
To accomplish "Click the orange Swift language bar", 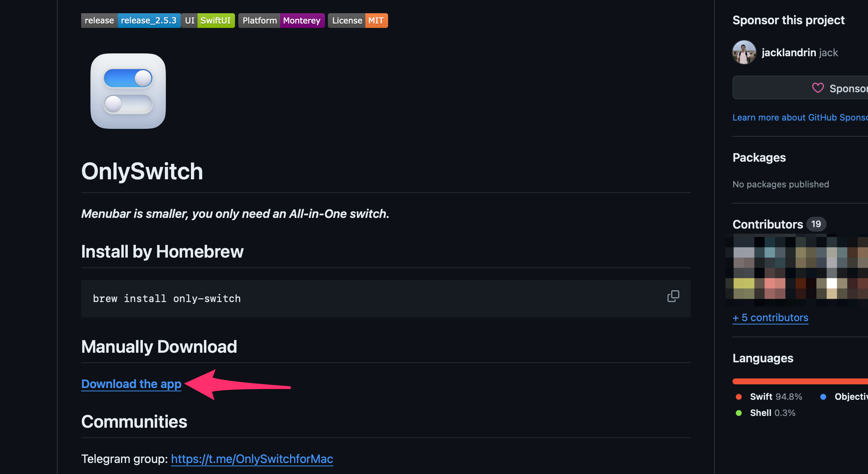I will point(800,381).
